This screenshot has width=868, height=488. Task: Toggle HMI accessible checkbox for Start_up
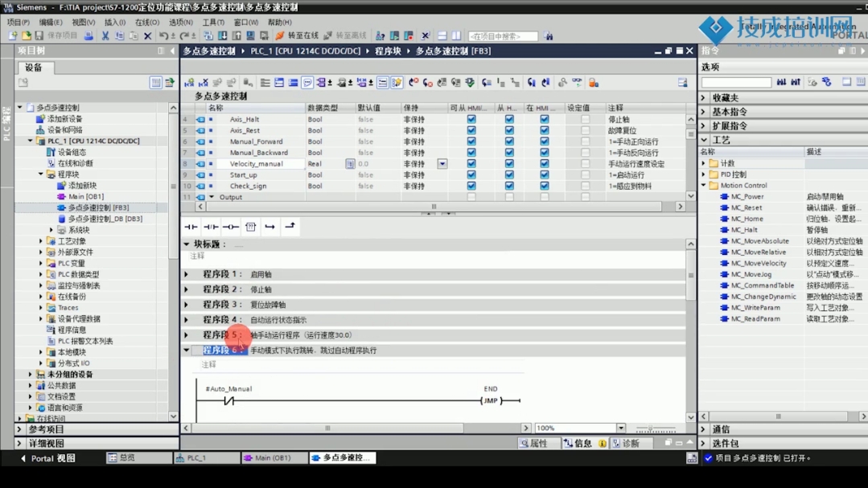click(471, 174)
